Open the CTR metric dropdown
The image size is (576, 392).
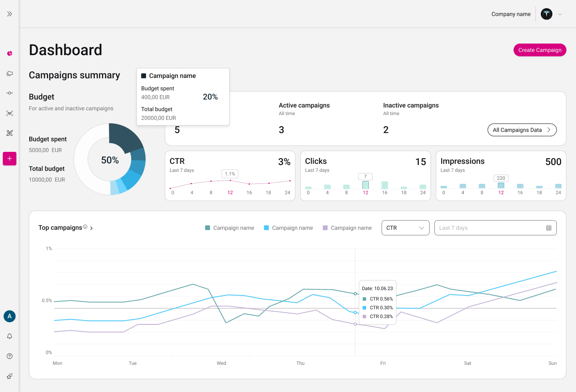[x=406, y=228]
